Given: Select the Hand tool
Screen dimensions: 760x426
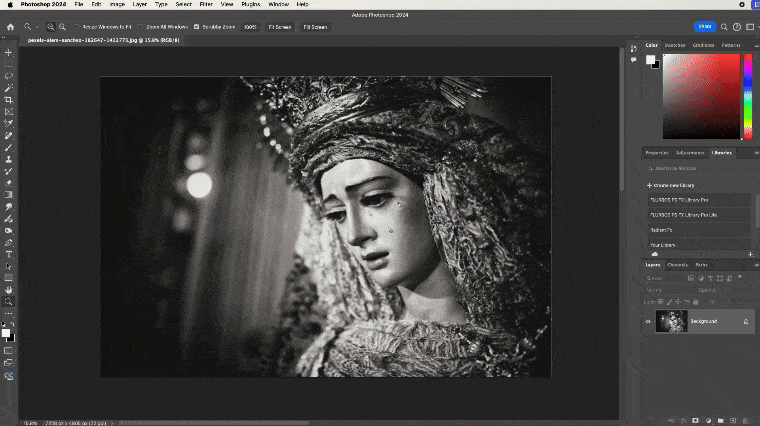Looking at the screenshot, I should [9, 290].
